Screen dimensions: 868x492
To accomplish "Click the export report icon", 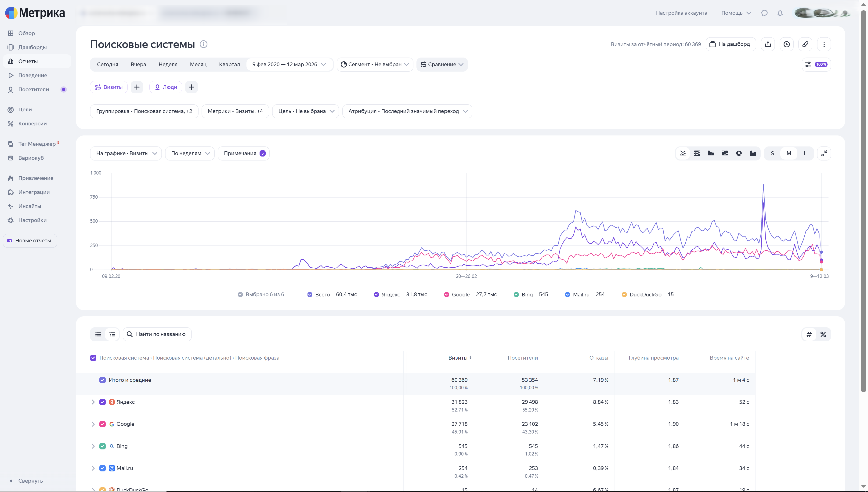I will click(x=768, y=44).
